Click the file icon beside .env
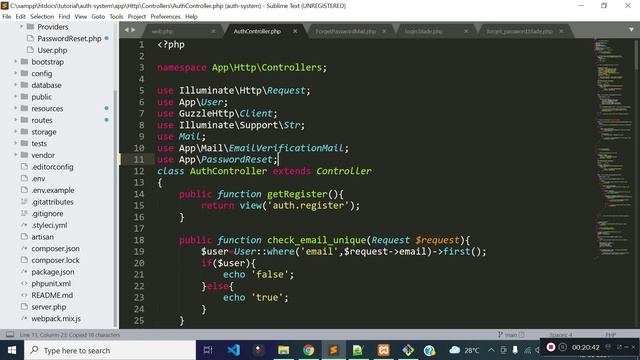 (x=24, y=178)
